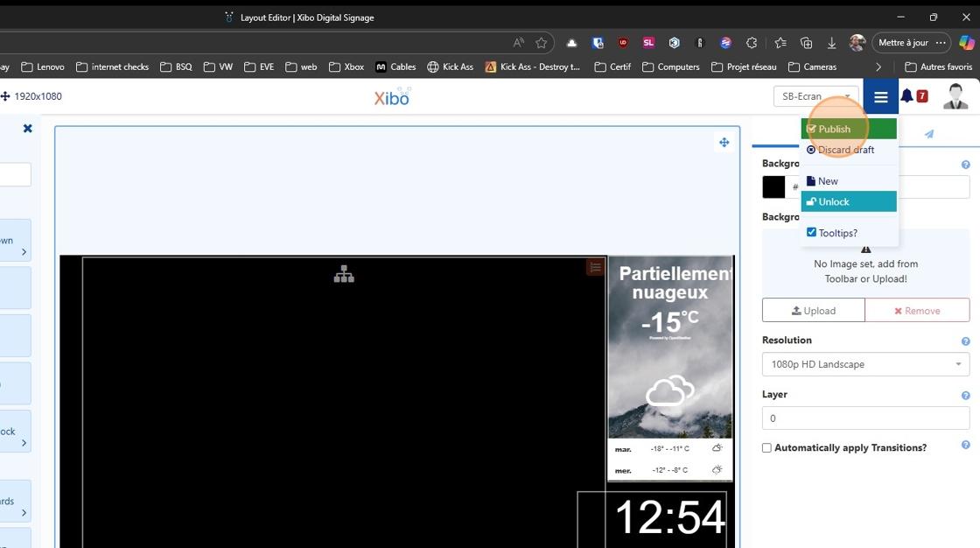This screenshot has height=548, width=980.
Task: Toggle the Tooltips? checkbox
Action: pos(811,232)
